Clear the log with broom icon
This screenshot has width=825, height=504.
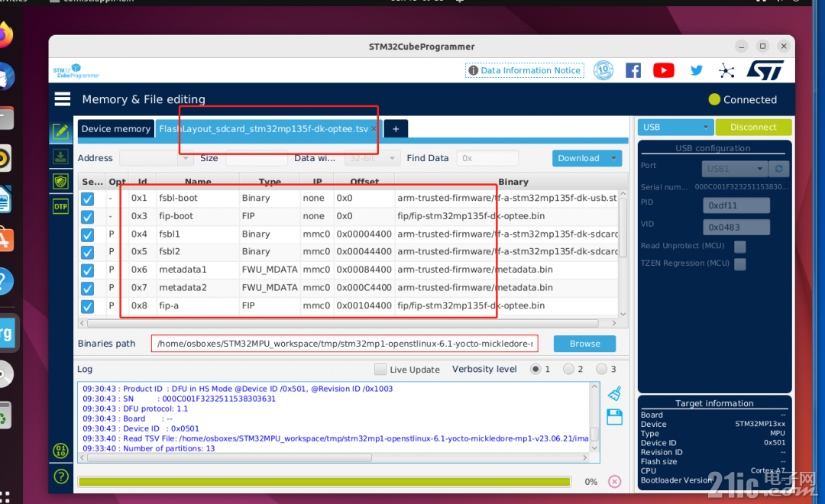[x=614, y=393]
